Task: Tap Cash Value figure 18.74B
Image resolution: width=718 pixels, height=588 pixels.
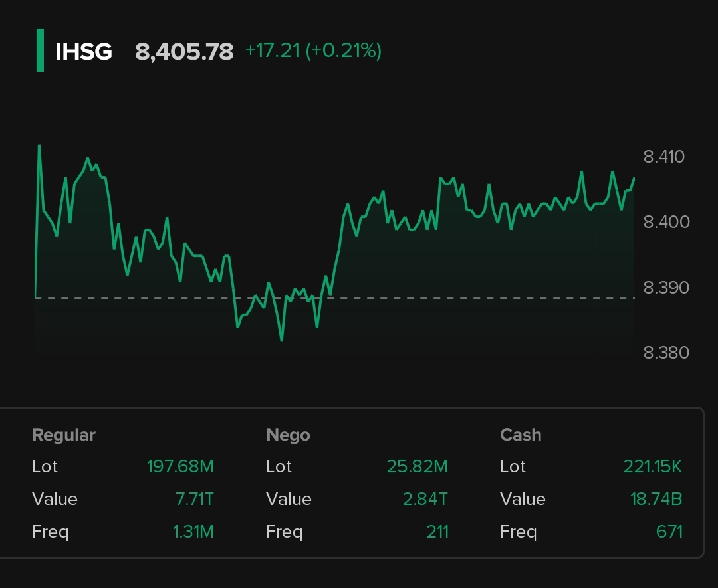Action: (x=656, y=499)
